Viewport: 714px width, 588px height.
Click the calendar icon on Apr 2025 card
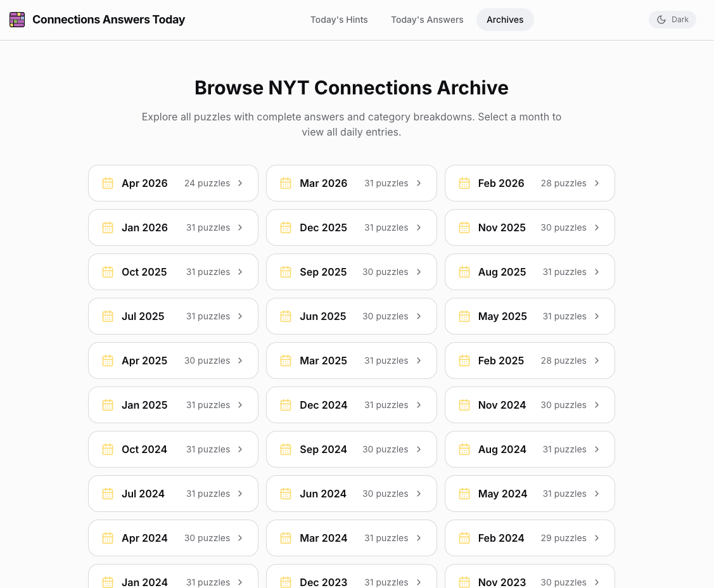(x=108, y=361)
